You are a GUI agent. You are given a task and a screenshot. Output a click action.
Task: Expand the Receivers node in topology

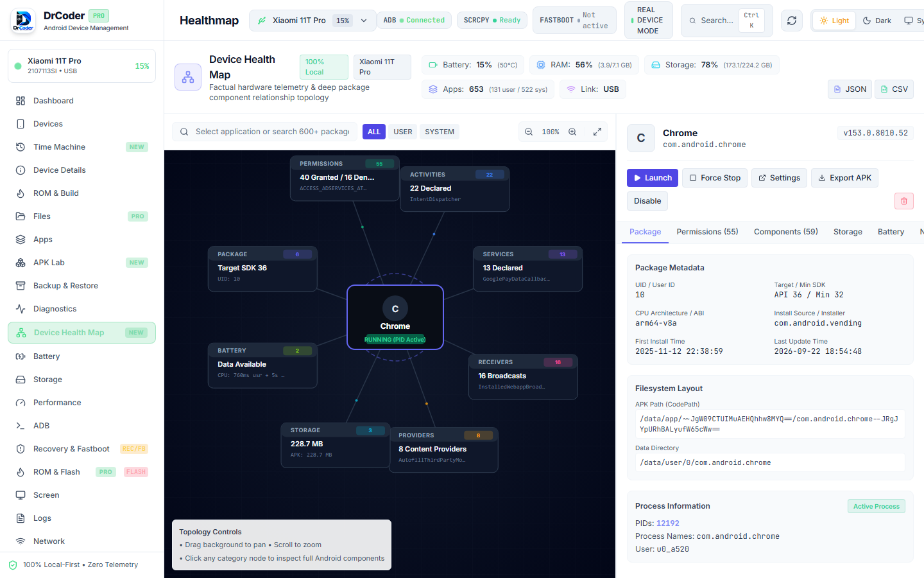coord(524,376)
